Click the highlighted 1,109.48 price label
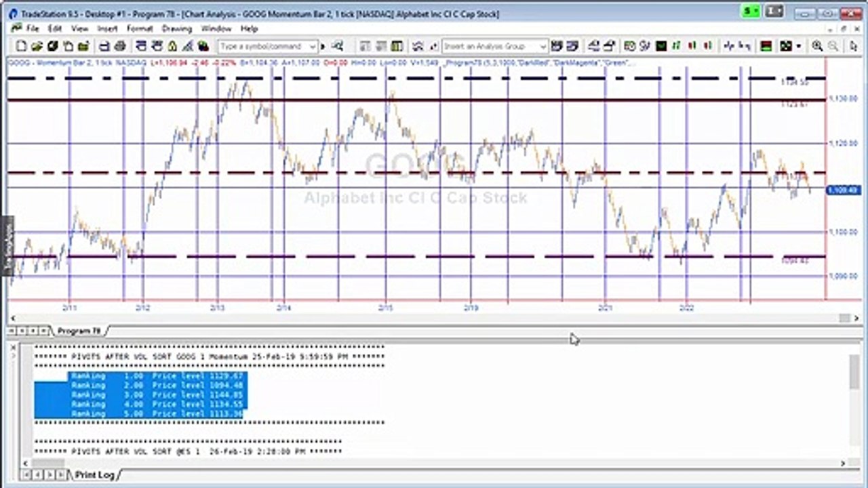The height and width of the screenshot is (488, 868). pos(843,191)
